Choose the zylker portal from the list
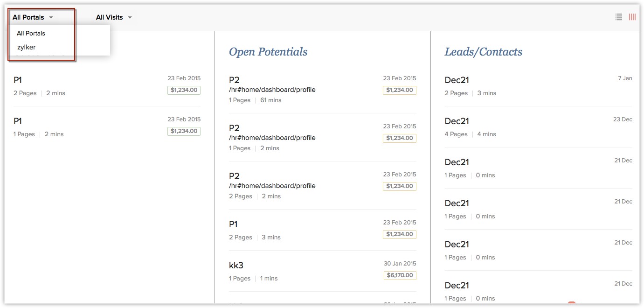 tap(27, 47)
